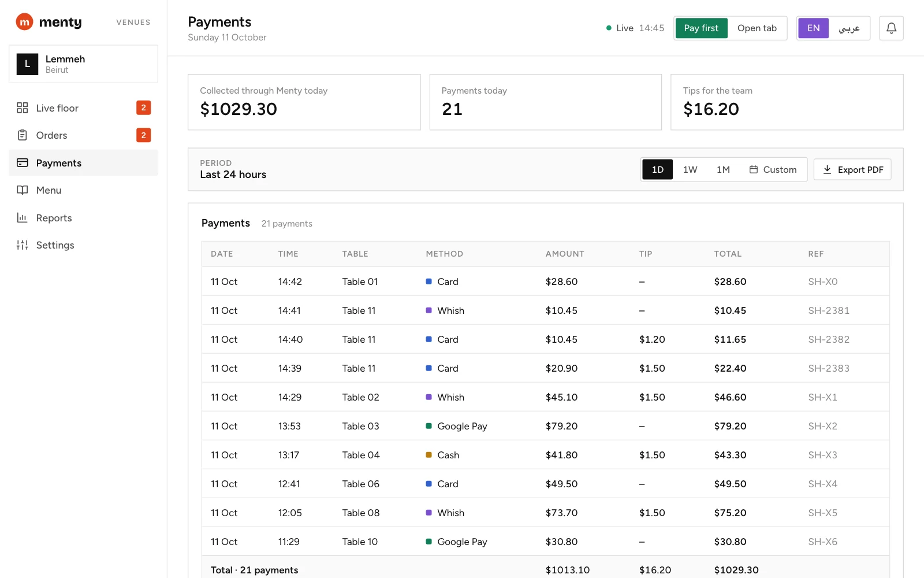Screen dimensions: 924x578
Task: Select the 1W period
Action: (x=690, y=169)
